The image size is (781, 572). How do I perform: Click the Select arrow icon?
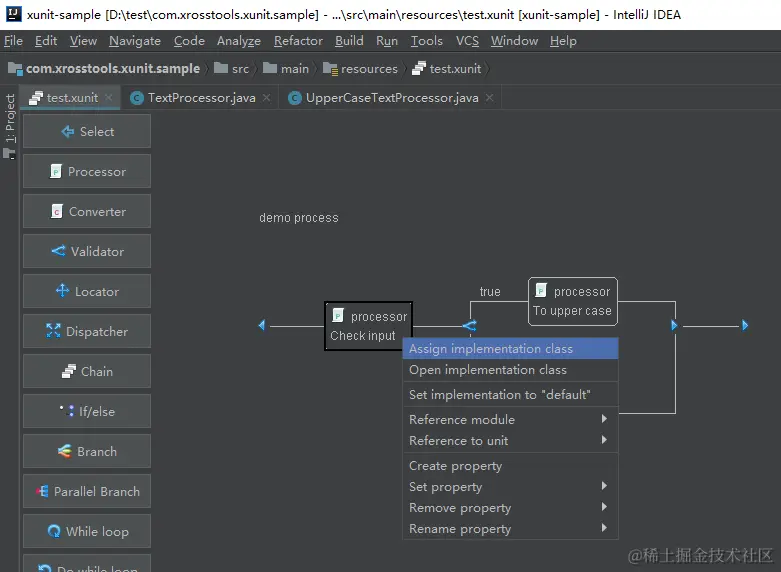click(67, 132)
